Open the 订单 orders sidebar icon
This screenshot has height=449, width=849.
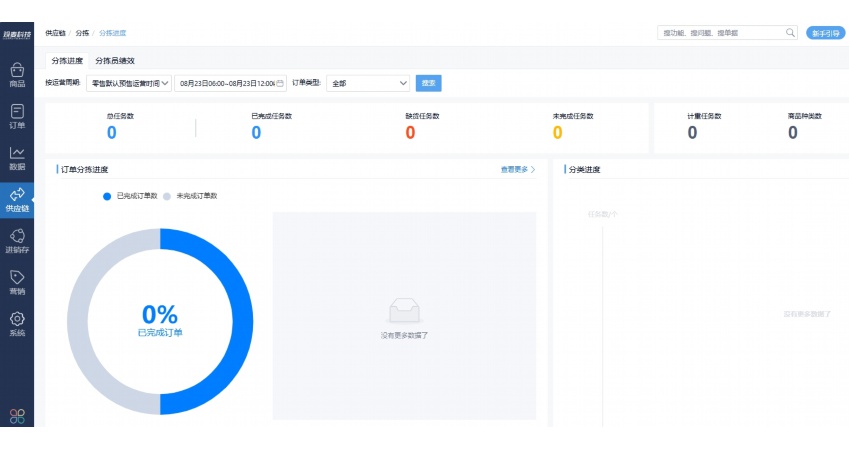click(17, 116)
